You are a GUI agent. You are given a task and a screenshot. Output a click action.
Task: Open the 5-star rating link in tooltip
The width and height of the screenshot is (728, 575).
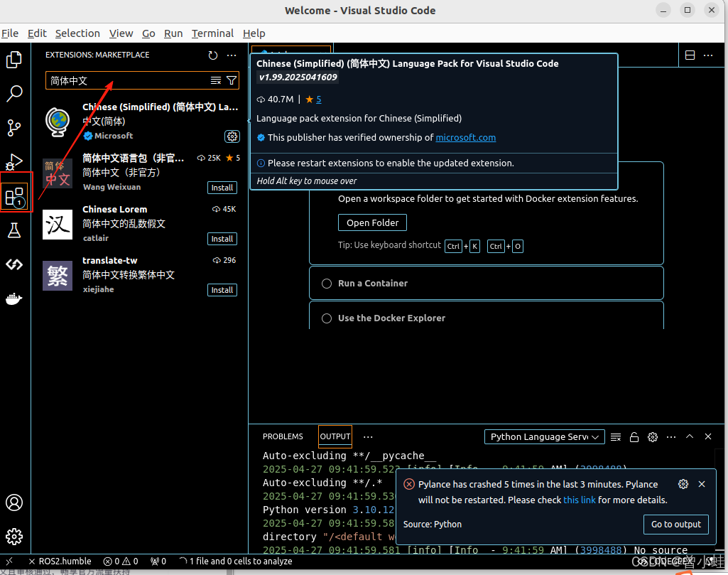tap(318, 99)
